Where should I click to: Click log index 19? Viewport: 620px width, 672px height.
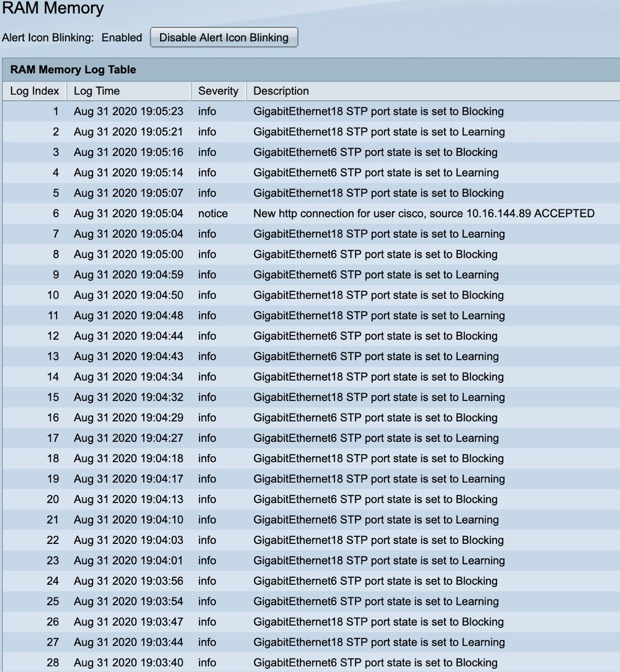(x=53, y=479)
